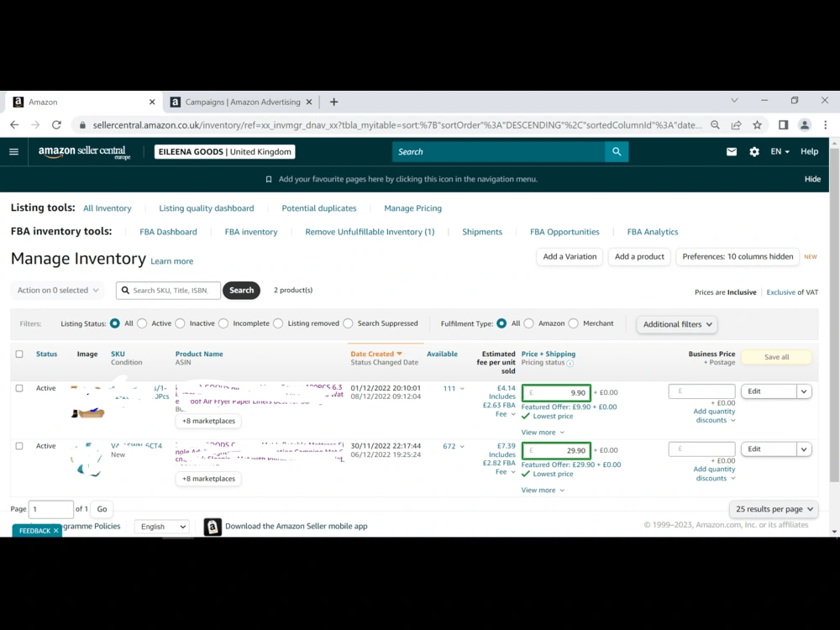
Task: Go forward with browser forward arrow
Action: click(35, 125)
